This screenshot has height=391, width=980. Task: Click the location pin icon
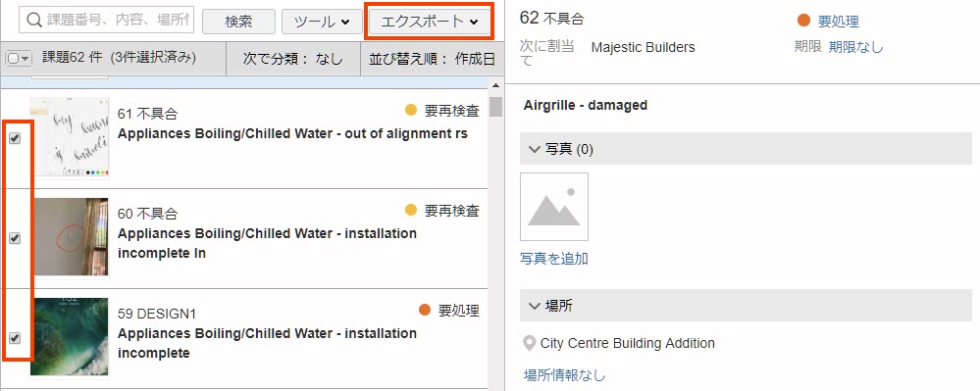530,343
